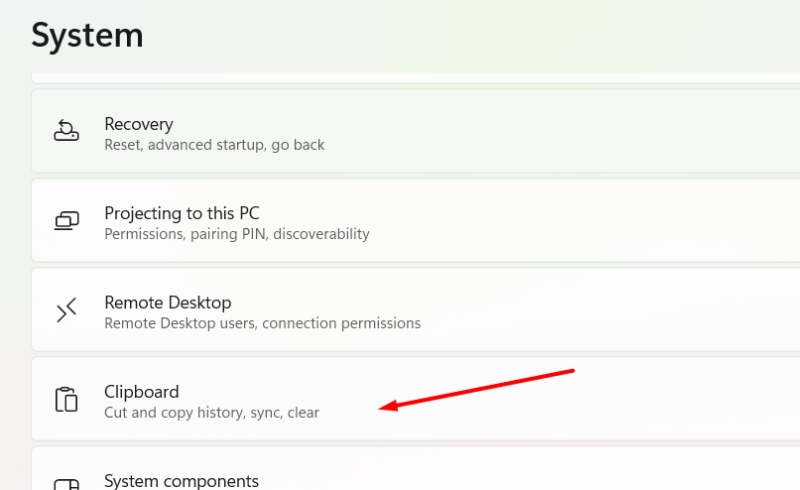Click the System components icon

tap(66, 484)
